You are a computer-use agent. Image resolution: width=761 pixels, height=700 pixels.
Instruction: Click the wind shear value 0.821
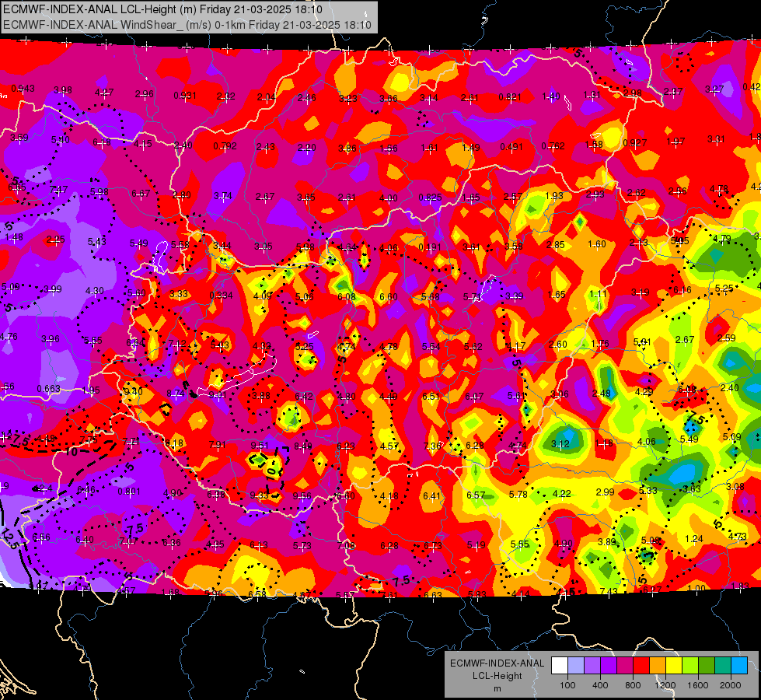click(x=510, y=96)
